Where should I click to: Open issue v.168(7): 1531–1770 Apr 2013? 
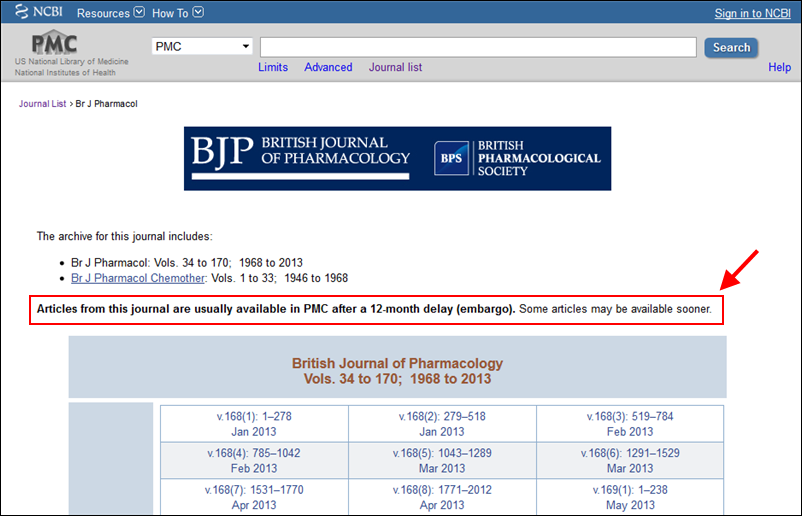pos(254,497)
